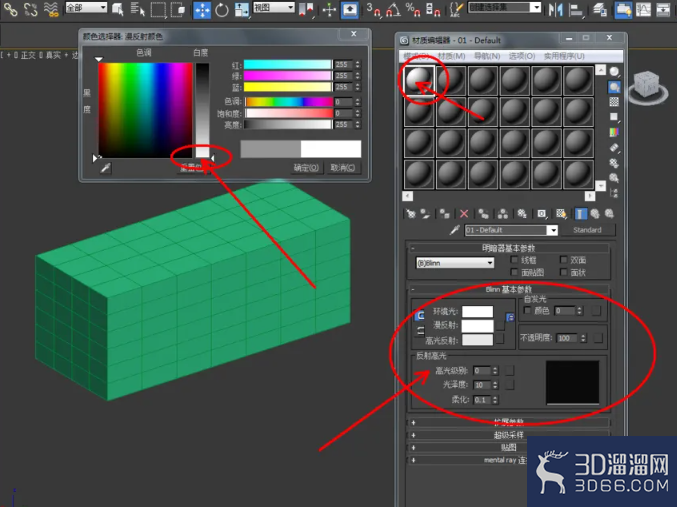Open Curve Editor from toolbar
Image resolution: width=677 pixels, height=507 pixels.
pos(643,10)
